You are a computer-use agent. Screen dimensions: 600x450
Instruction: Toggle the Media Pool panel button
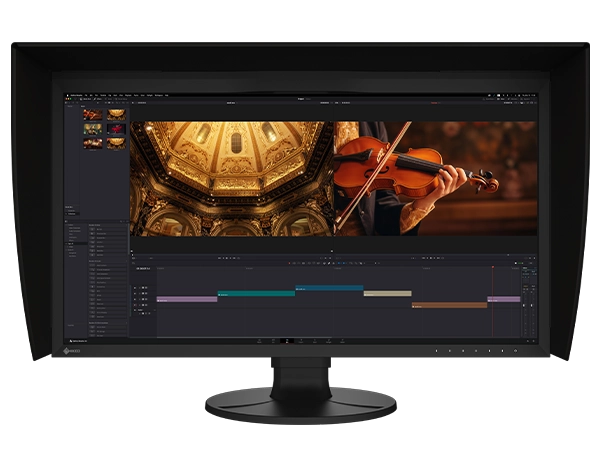click(x=87, y=99)
